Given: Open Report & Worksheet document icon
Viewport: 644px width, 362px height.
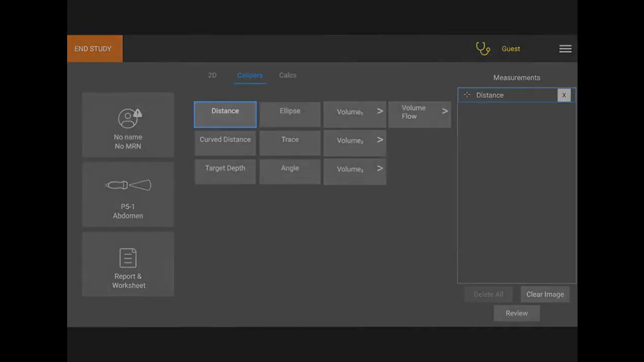Looking at the screenshot, I should 128,258.
